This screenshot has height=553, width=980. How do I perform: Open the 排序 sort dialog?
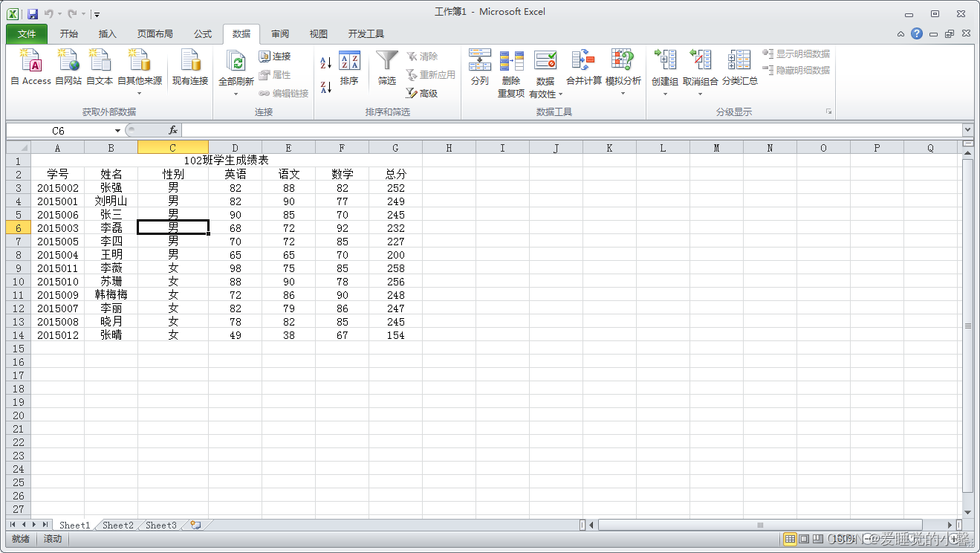click(x=349, y=68)
